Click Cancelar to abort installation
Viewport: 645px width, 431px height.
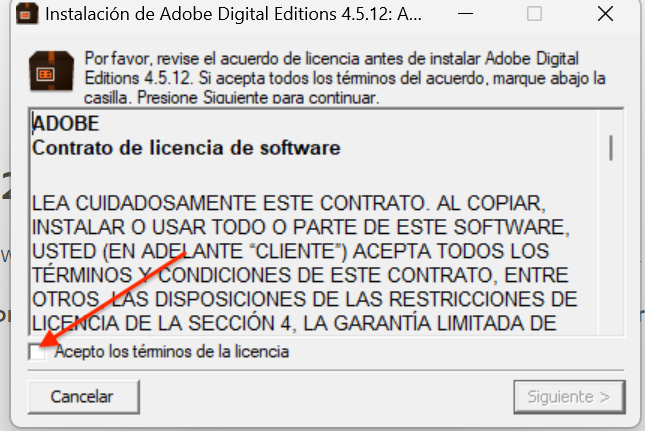click(84, 397)
